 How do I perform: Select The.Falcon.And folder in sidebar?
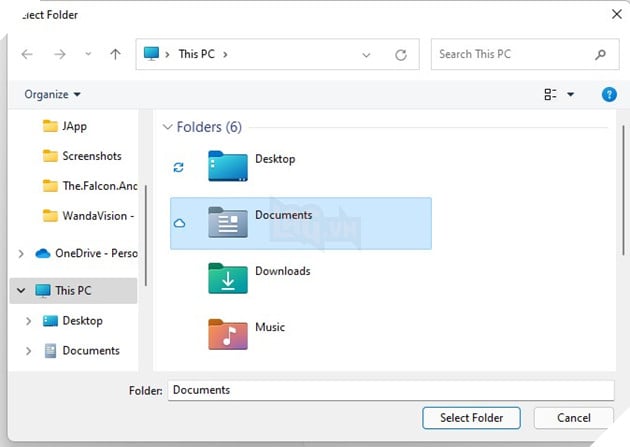click(100, 186)
